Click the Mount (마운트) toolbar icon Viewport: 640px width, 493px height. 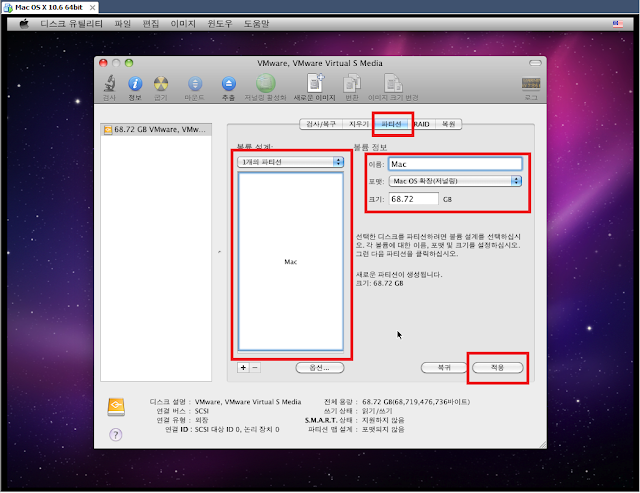click(195, 84)
